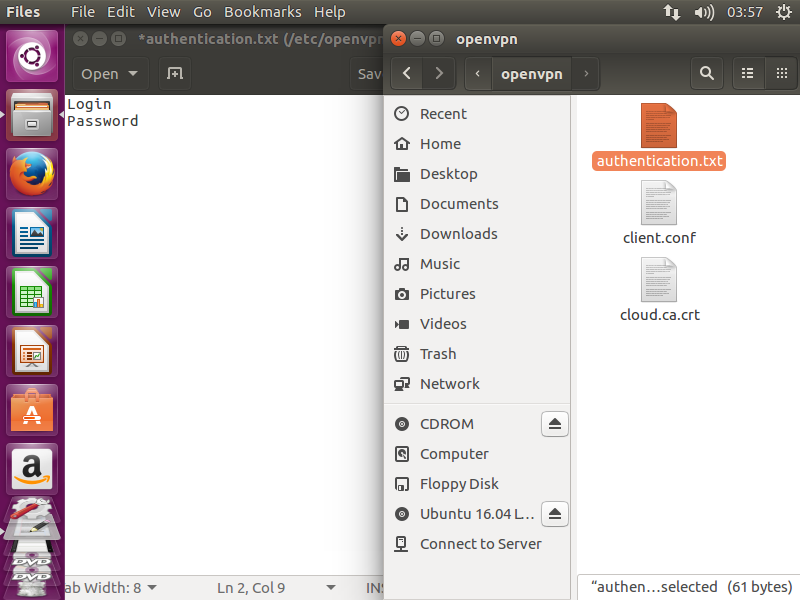Image resolution: width=800 pixels, height=600 pixels.
Task: Open Firefox web browser from dock
Action: (x=32, y=174)
